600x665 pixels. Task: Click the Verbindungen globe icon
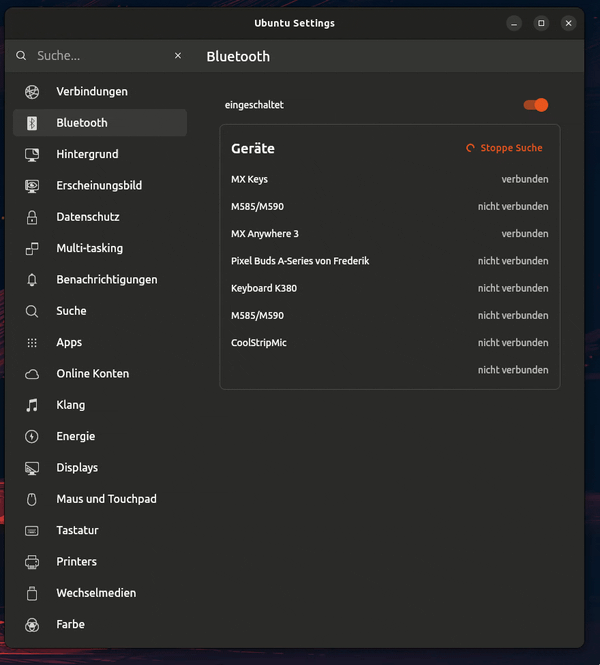click(32, 92)
